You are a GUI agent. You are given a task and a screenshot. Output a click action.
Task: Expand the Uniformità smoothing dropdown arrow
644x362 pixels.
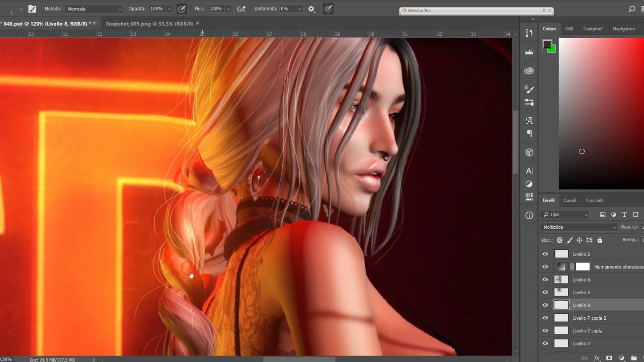click(300, 9)
